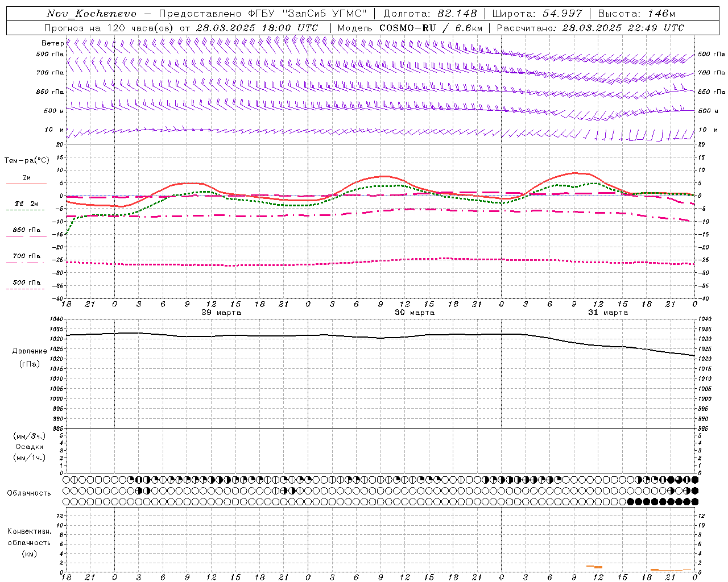Screen dimensions: 728x582
Task: Click the first filled circle in lowest cloud row
Action: 630,502
